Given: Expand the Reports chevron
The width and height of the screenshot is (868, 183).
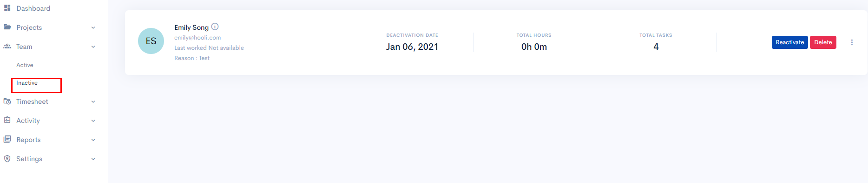Looking at the screenshot, I should coord(93,140).
